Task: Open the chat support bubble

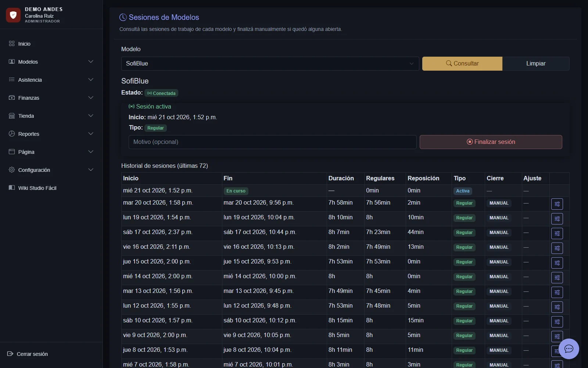Action: [x=569, y=349]
